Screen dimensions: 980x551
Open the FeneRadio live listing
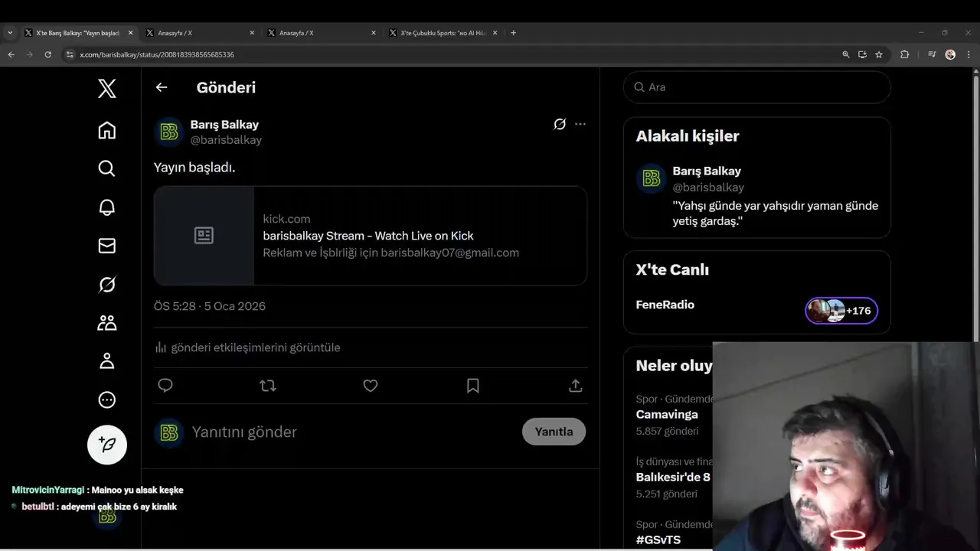pyautogui.click(x=665, y=305)
